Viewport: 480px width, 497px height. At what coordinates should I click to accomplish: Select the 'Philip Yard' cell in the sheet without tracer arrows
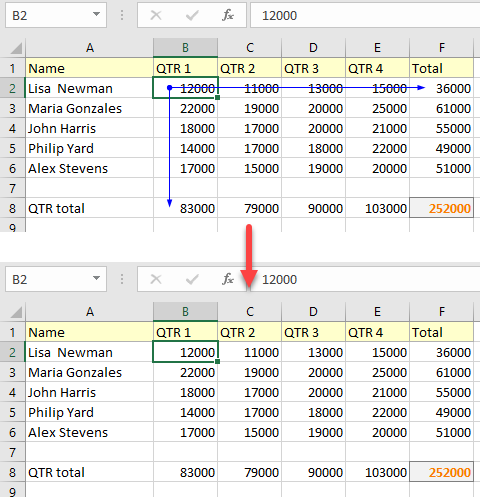89,412
